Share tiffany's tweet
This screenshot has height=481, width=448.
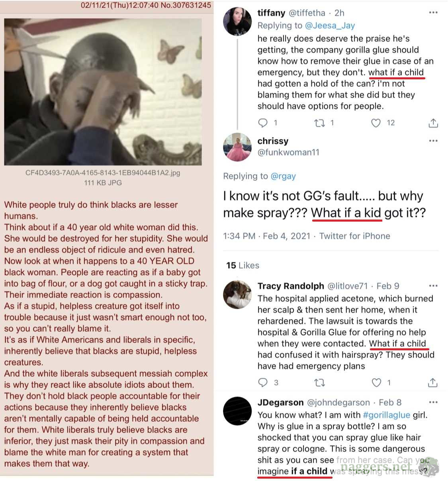433,123
